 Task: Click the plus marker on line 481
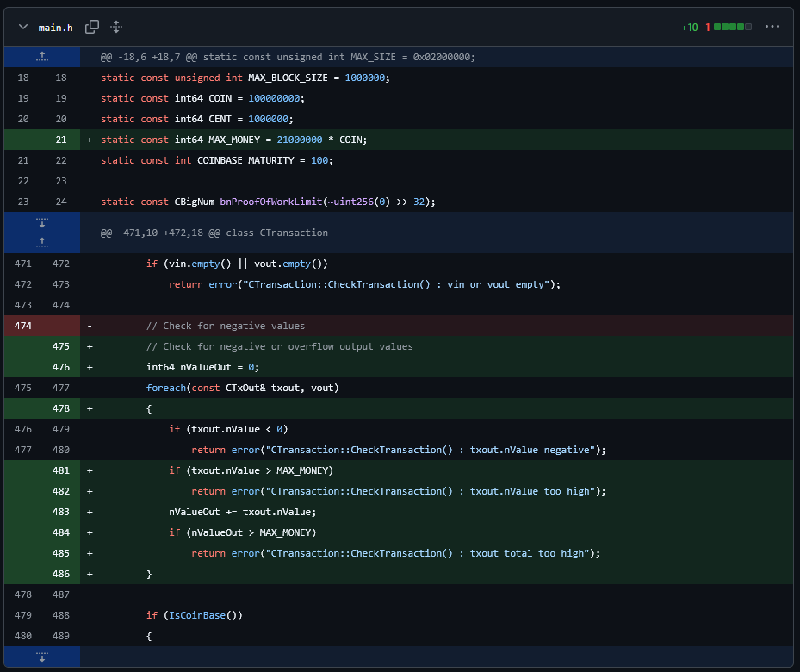[90, 470]
